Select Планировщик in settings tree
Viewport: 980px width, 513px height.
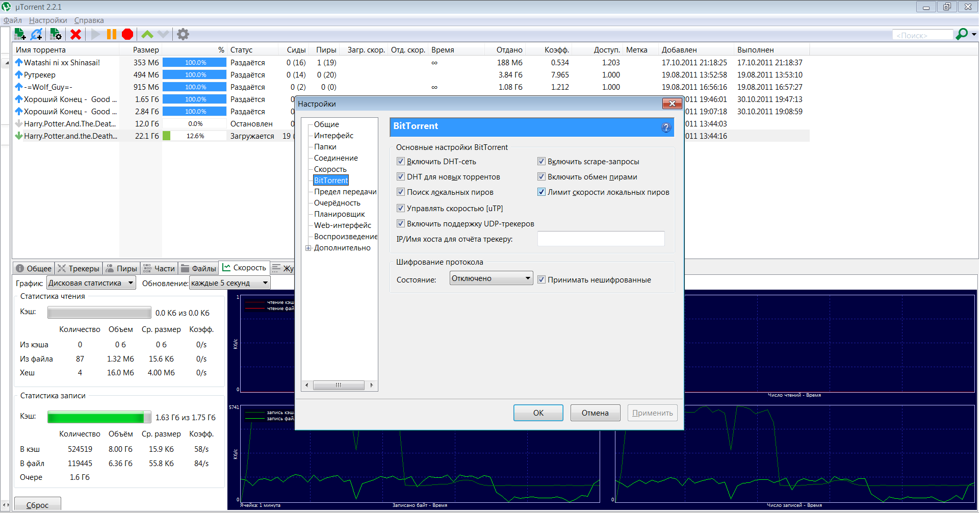point(339,214)
